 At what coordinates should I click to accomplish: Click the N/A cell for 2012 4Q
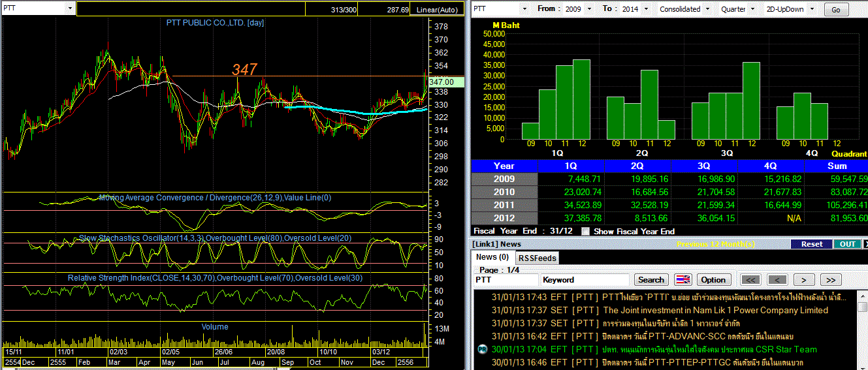point(771,218)
